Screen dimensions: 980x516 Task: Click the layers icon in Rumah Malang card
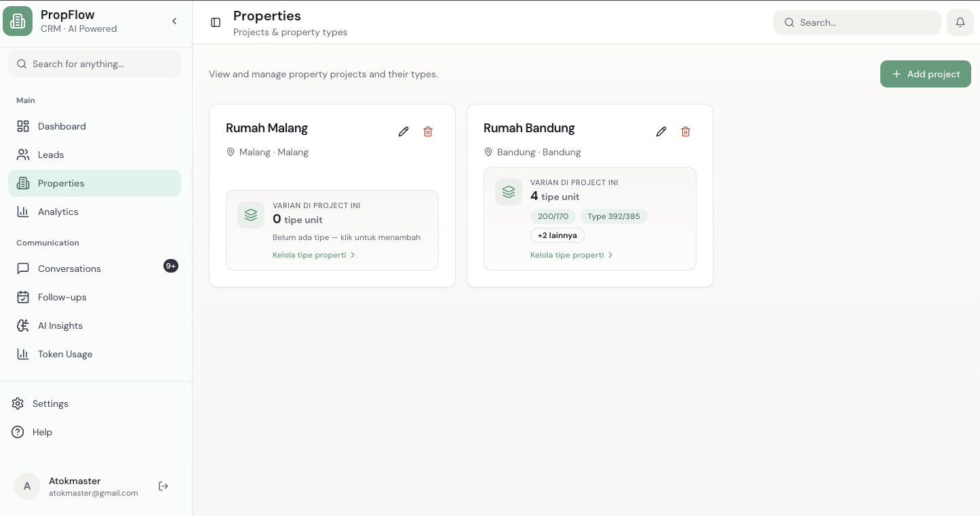pos(251,215)
